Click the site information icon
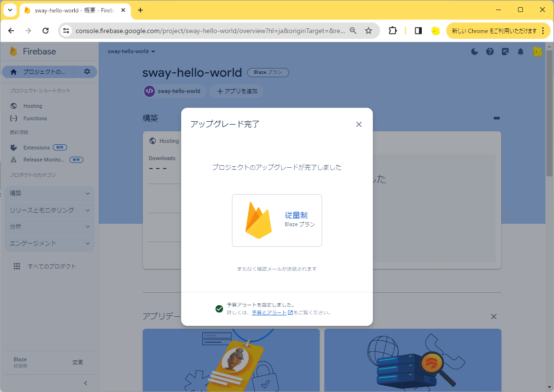 click(x=66, y=31)
